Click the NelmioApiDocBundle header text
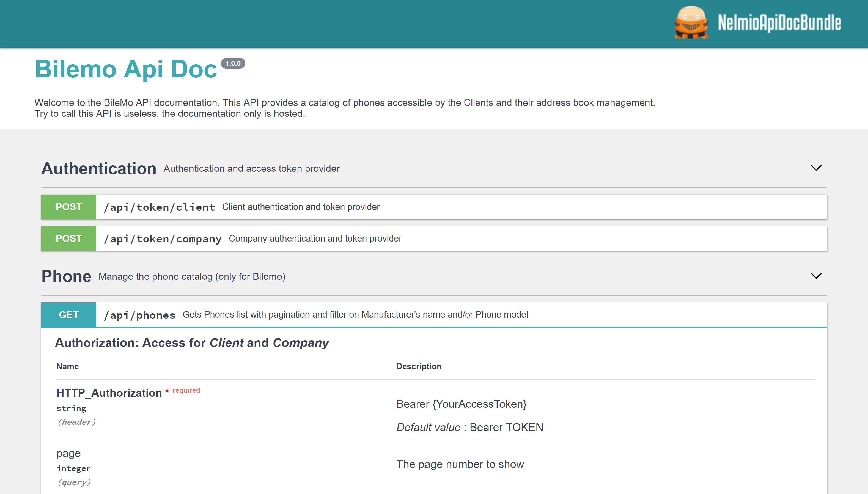The image size is (868, 494). (x=779, y=23)
